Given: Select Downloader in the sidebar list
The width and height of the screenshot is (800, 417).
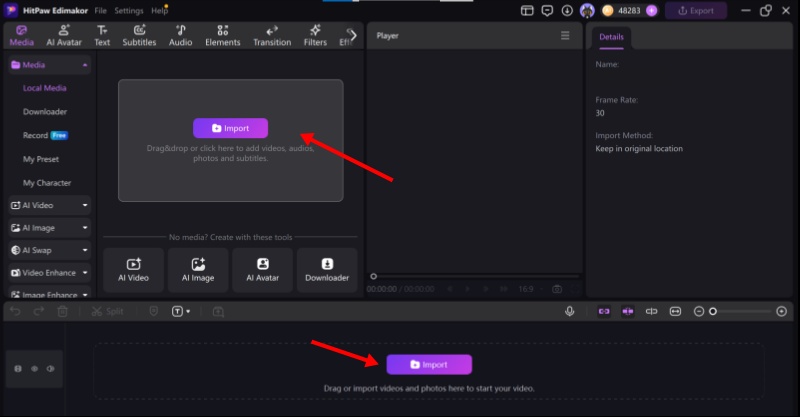Looking at the screenshot, I should (45, 112).
